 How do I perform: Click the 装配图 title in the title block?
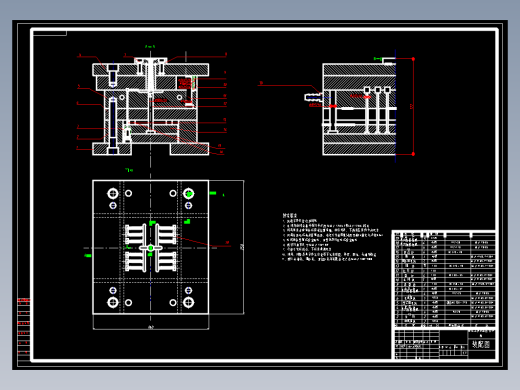tap(481, 344)
